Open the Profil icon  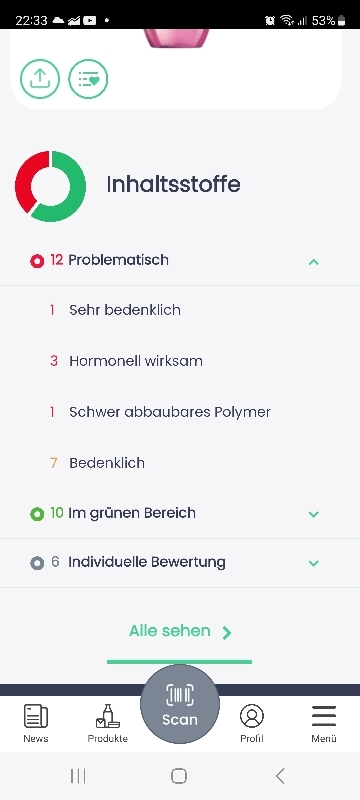252,722
